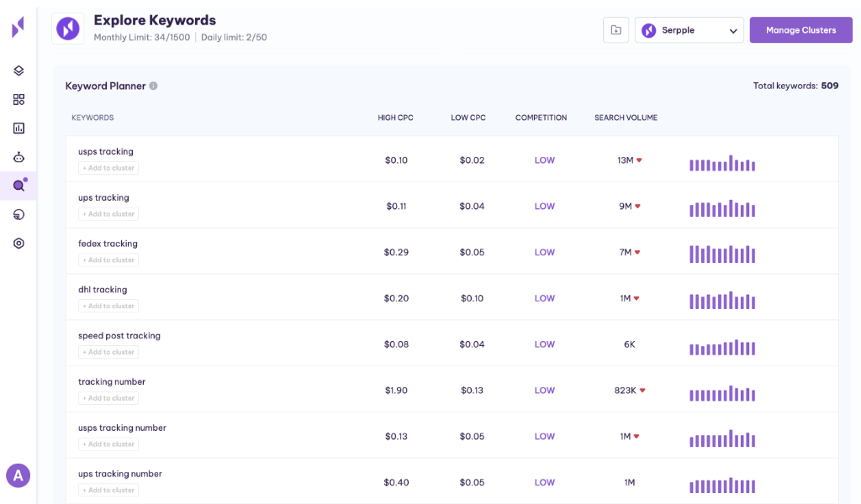This screenshot has width=861, height=504.
Task: Open the bar chart reports icon in the sidebar
Action: [18, 129]
